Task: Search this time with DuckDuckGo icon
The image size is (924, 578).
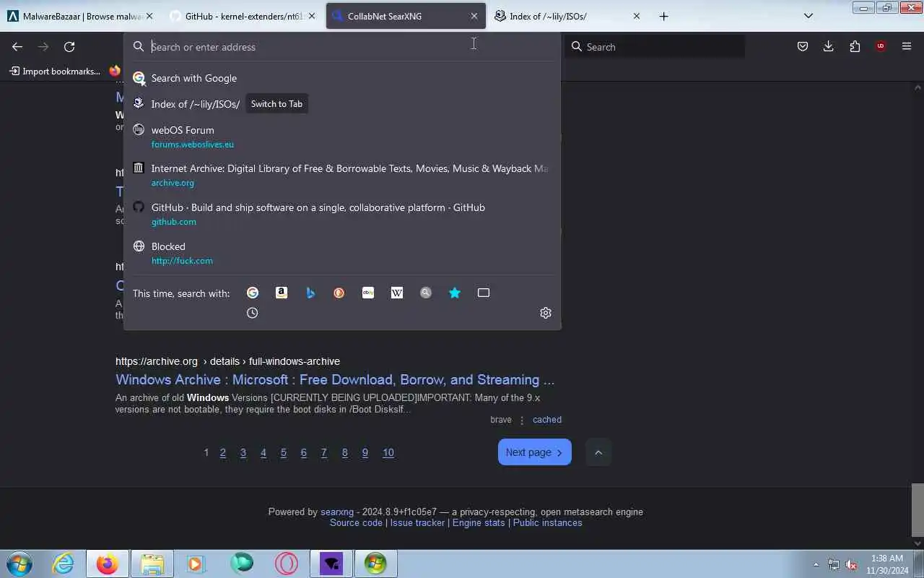Action: coord(339,293)
